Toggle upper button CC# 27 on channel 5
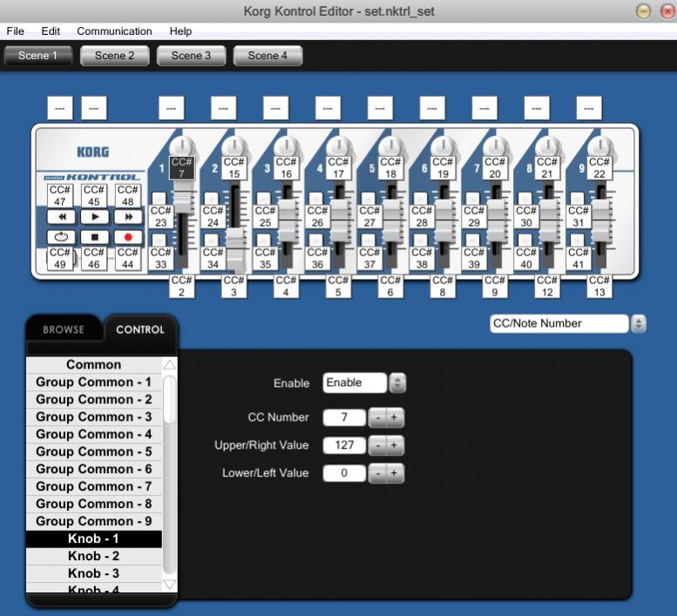 click(x=370, y=217)
